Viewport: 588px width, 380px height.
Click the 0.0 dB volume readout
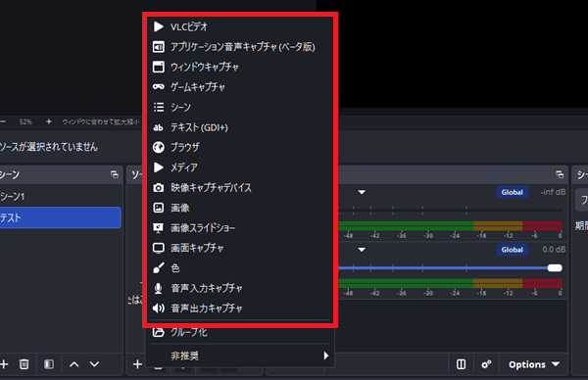554,250
